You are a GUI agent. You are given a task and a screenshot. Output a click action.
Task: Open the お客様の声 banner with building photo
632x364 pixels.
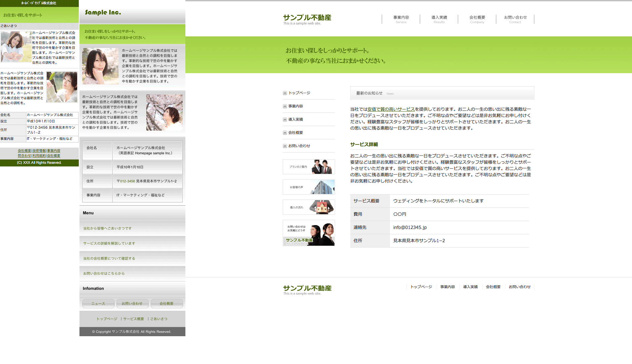(x=309, y=187)
